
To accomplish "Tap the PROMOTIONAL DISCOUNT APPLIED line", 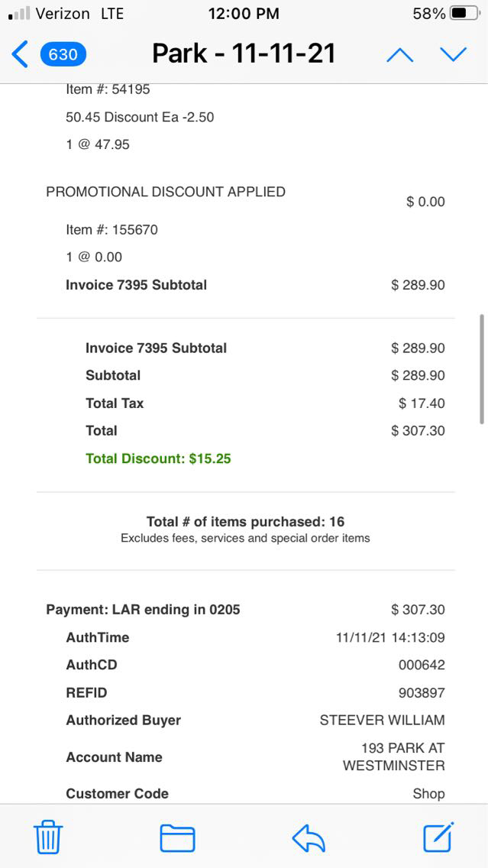I will (166, 192).
